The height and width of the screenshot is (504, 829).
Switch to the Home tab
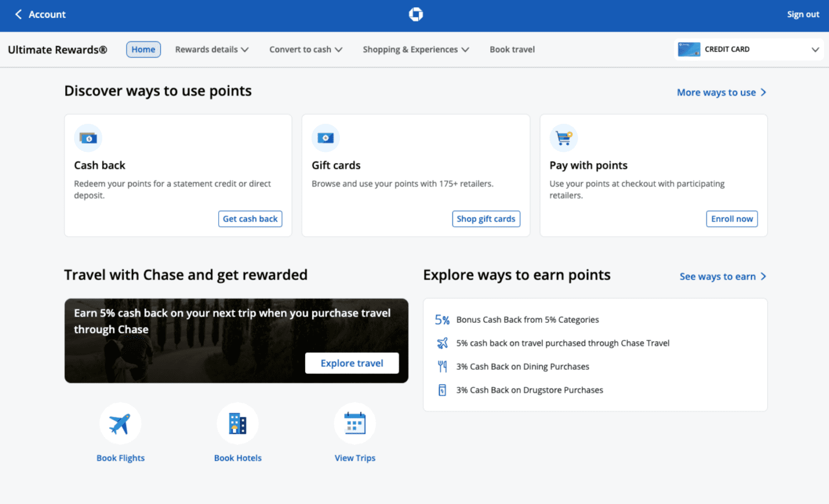143,49
